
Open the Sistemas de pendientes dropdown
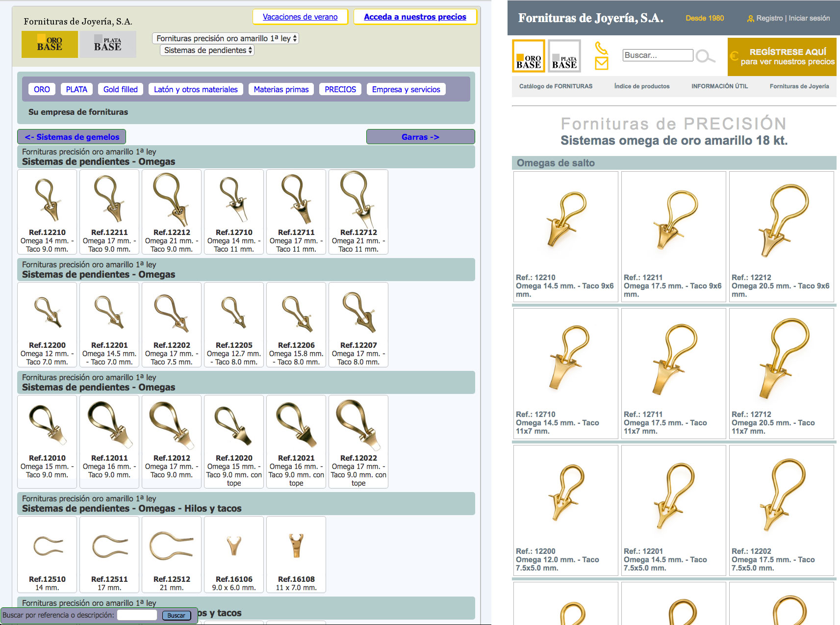(207, 50)
